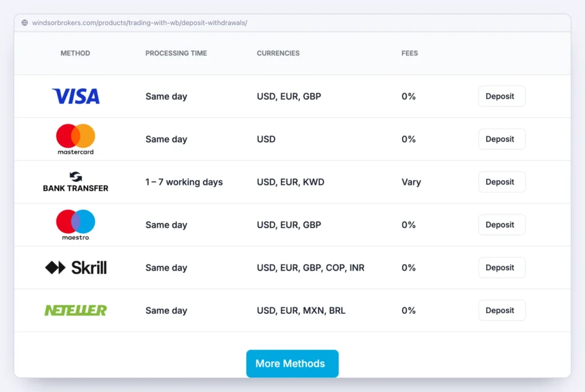Click the 0% fee in the Skrill row
The width and height of the screenshot is (585, 392).
coord(408,268)
